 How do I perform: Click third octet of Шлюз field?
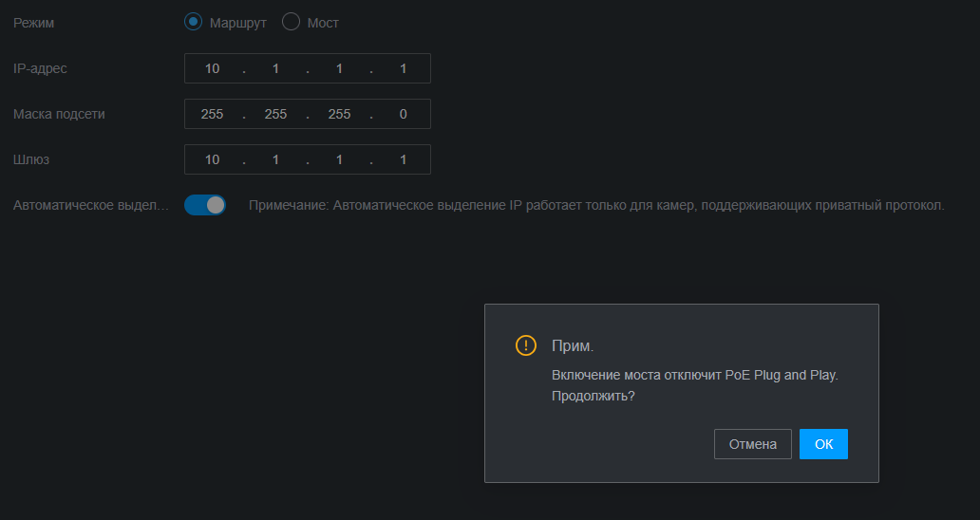(x=339, y=159)
